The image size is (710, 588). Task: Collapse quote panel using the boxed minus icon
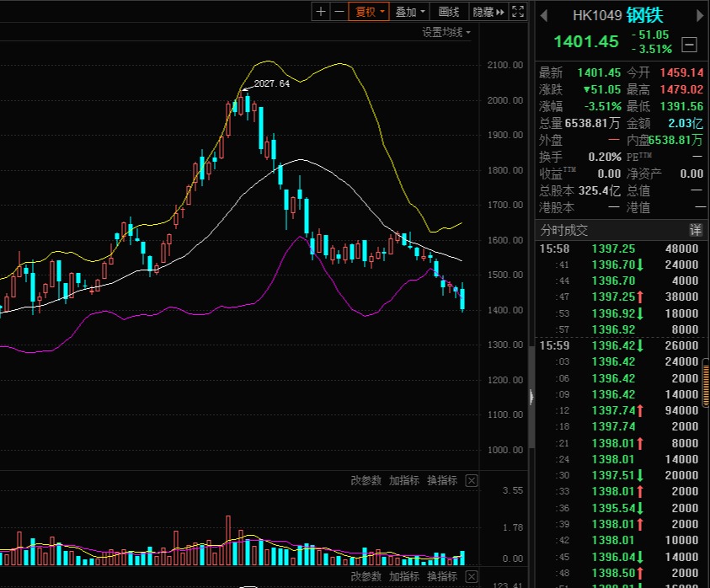pos(689,45)
